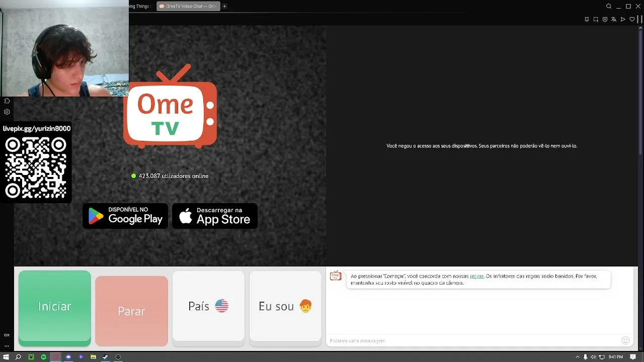644x362 pixels.
Task: Open the translate page icon
Action: click(614, 19)
